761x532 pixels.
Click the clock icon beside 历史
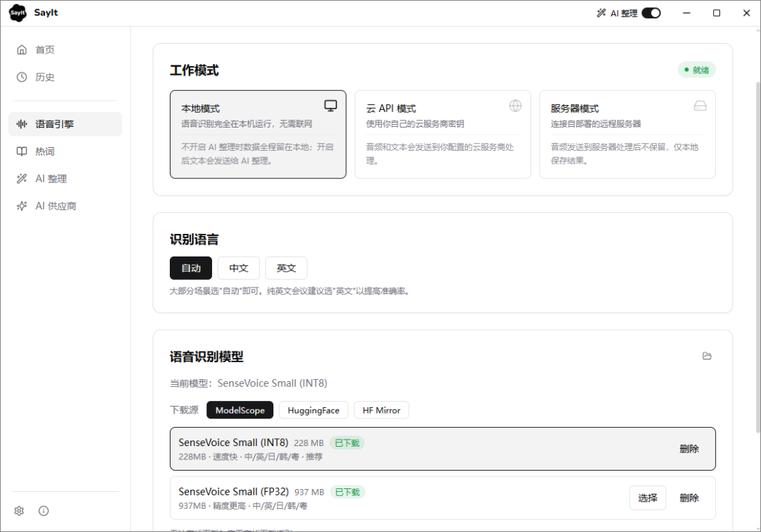click(x=22, y=77)
